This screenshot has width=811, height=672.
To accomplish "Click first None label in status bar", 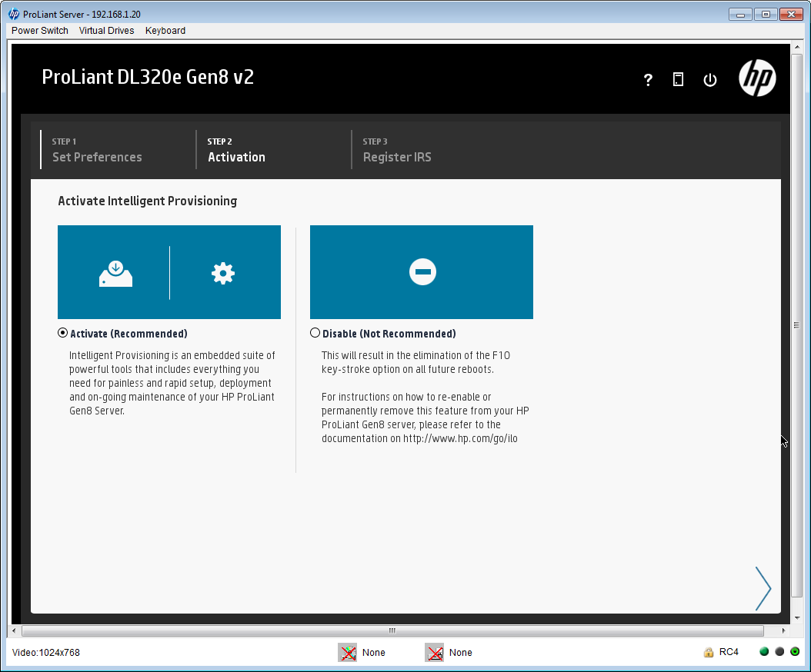I will [x=374, y=652].
